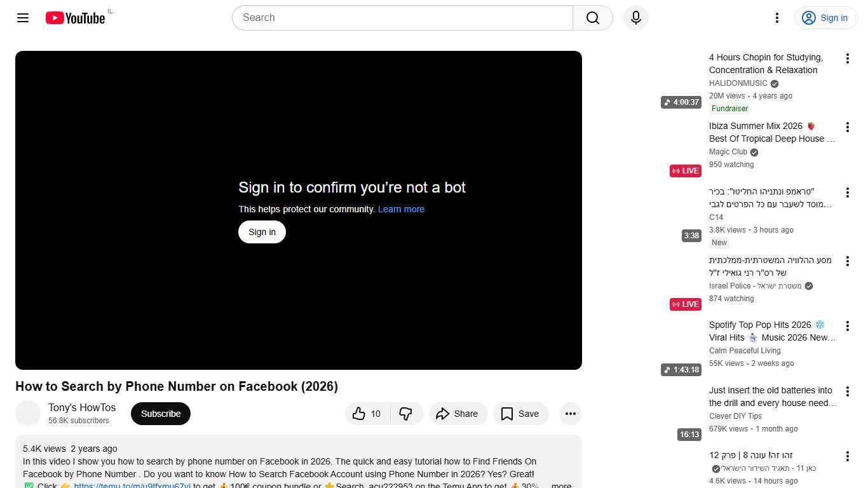Click the 4:00:37 duration badge on Chopin video
868x488 pixels.
click(681, 102)
